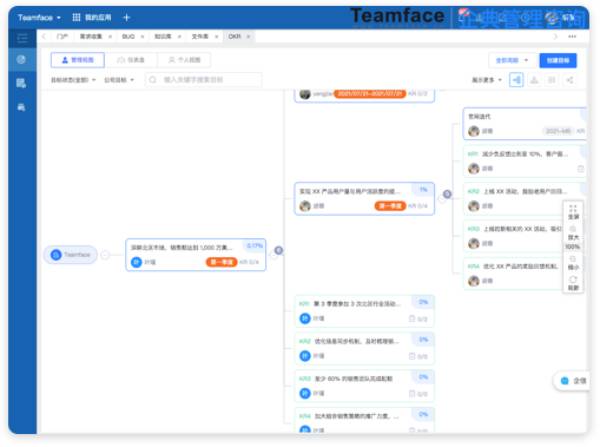
Task: Open the hamburger menu in left sidebar
Action: click(21, 37)
